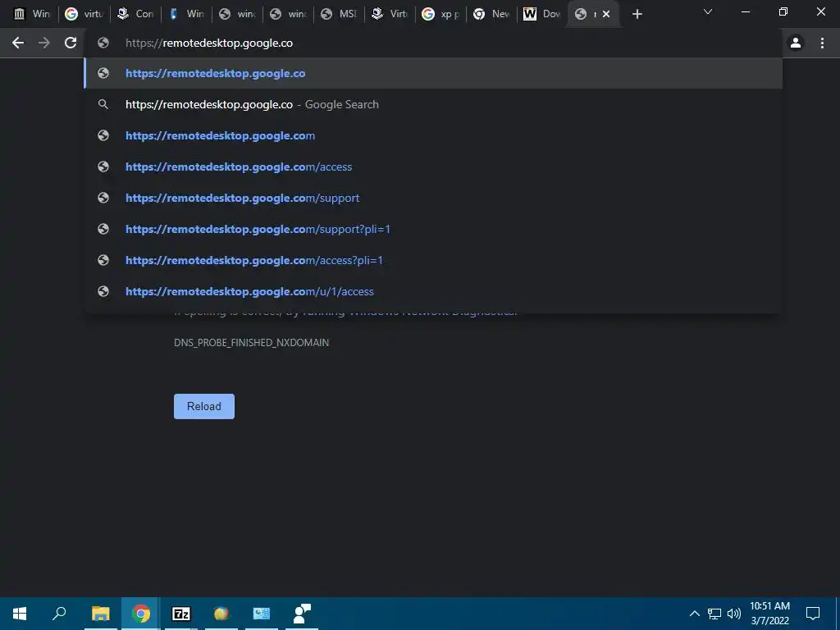Select suggestion ending in /access

[433, 167]
